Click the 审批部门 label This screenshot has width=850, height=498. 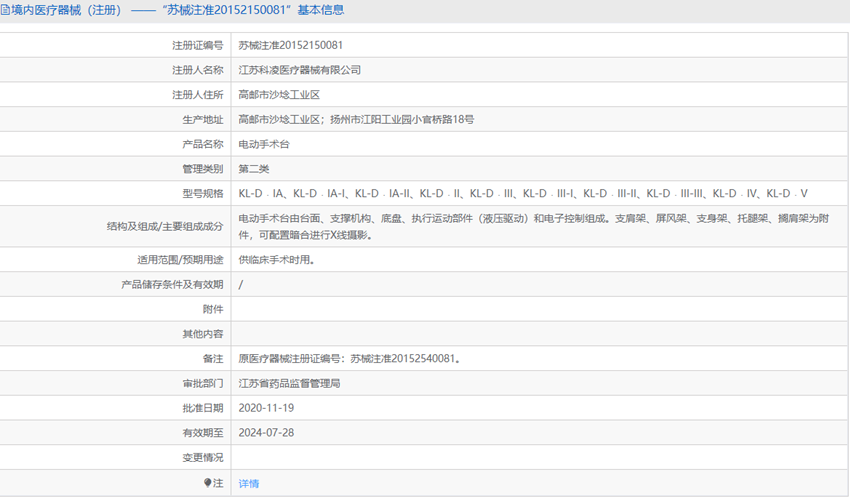coord(203,384)
